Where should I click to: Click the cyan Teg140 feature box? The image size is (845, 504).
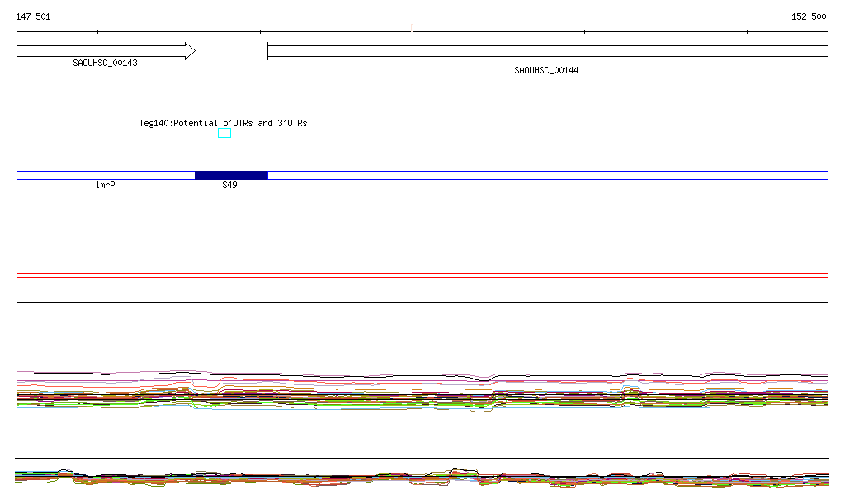pyautogui.click(x=224, y=133)
